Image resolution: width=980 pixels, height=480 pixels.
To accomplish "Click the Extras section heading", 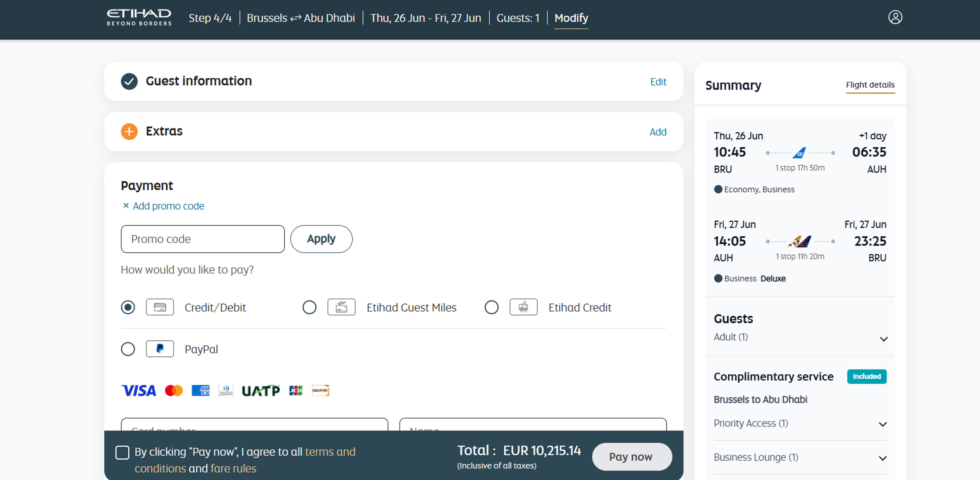I will [x=164, y=131].
